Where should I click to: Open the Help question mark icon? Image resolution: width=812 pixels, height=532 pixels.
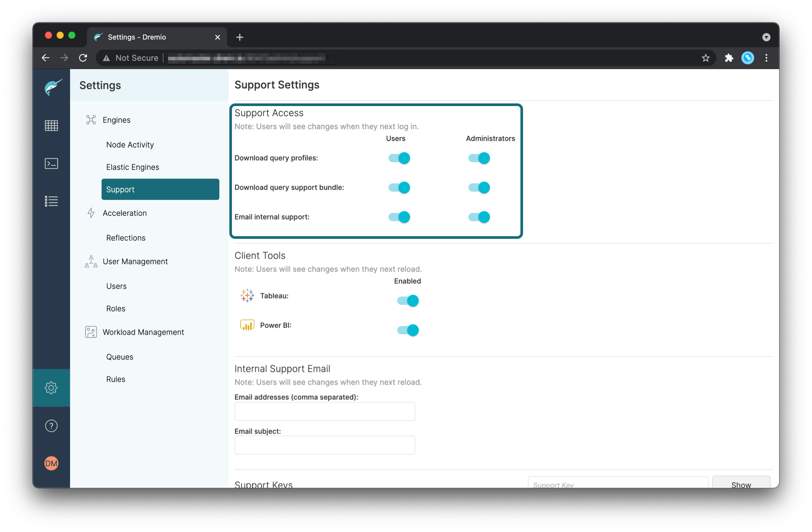(x=51, y=425)
